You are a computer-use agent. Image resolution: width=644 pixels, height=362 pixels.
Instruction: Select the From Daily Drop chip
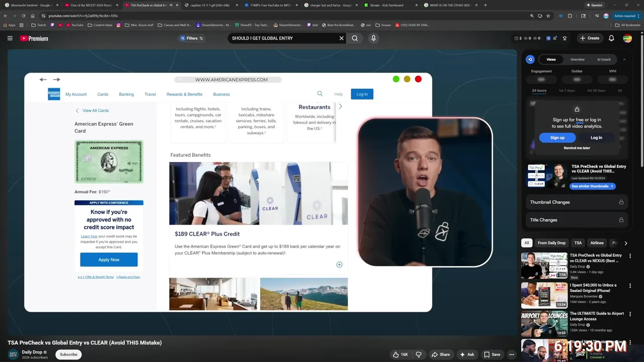coord(551,243)
